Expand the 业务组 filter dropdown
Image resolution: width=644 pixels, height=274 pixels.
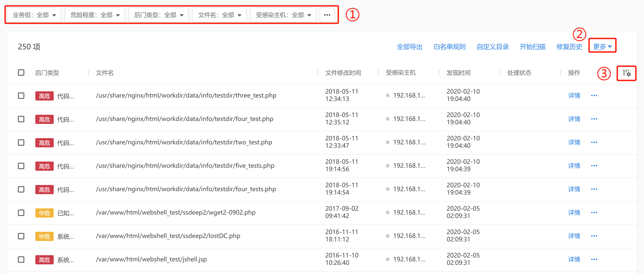(x=34, y=15)
